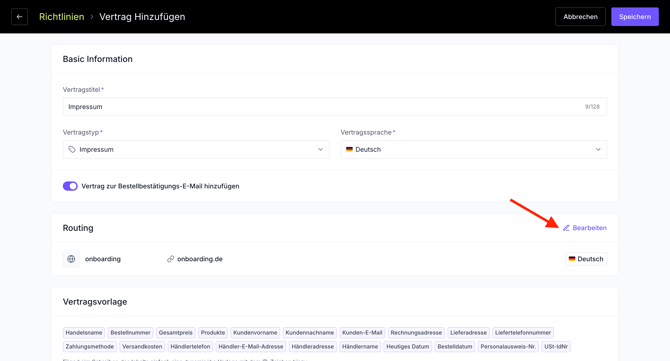The image size is (670, 361).
Task: Click the onboarding.de domain text
Action: 200,259
